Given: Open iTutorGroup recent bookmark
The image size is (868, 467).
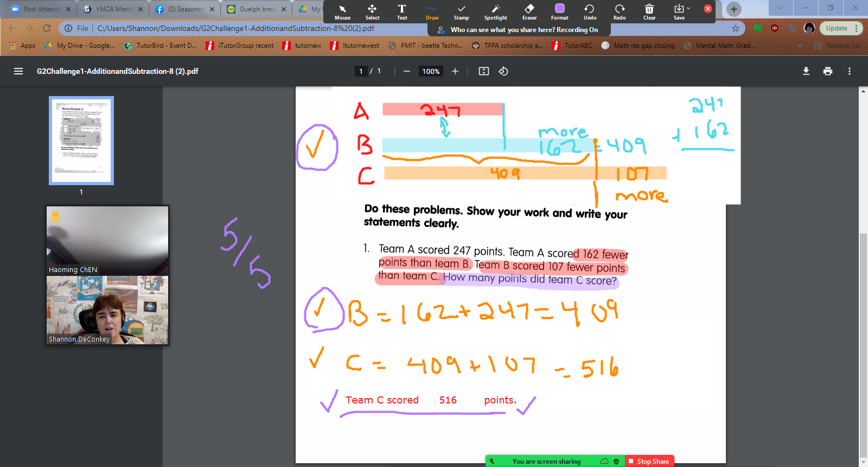Looking at the screenshot, I should coord(240,46).
